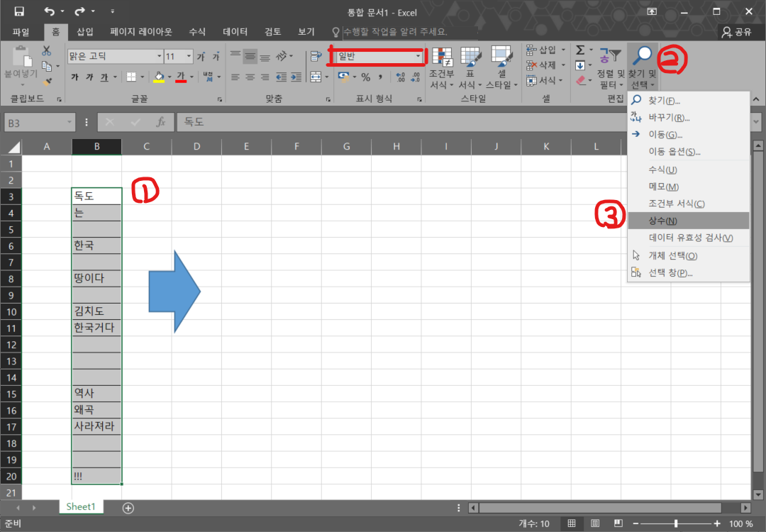Click the AutoSum sigma icon
Screen dimensions: 766x532
tap(580, 50)
